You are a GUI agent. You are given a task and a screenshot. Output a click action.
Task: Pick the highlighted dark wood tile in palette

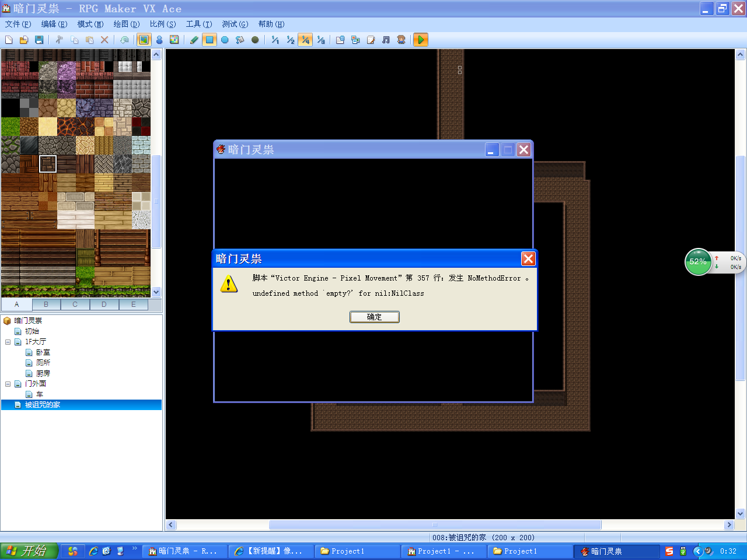point(48,164)
